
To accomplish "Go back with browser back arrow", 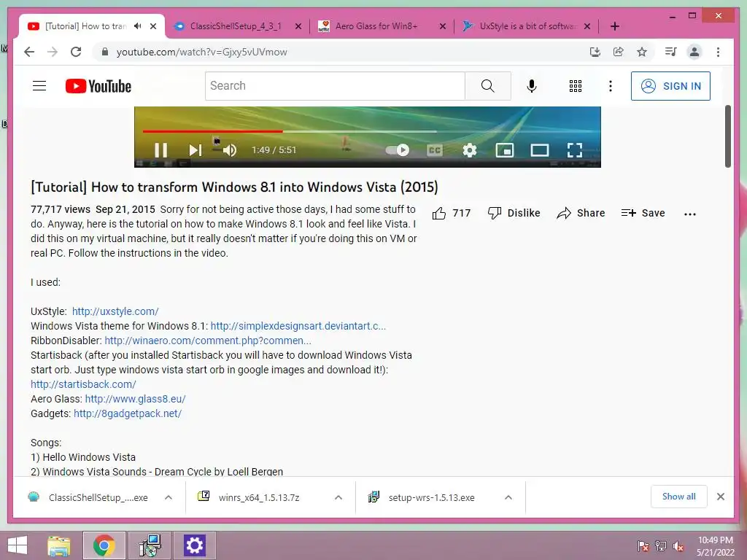I will pyautogui.click(x=29, y=52).
